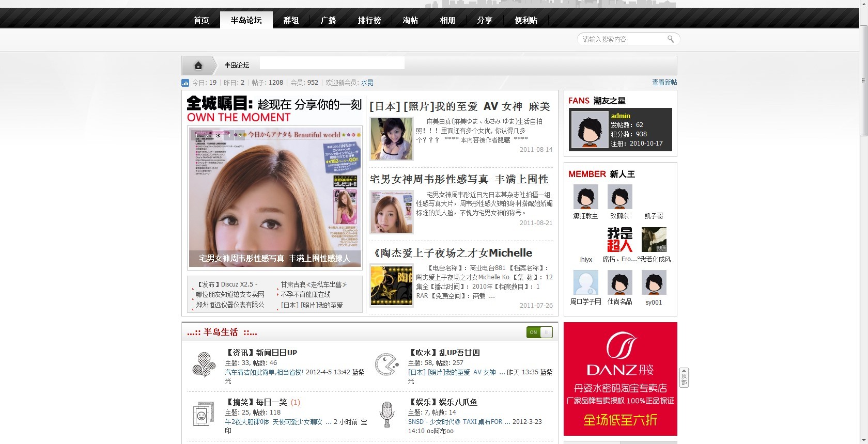Open the 【发布】Discuz X2.5 link

tap(226, 284)
